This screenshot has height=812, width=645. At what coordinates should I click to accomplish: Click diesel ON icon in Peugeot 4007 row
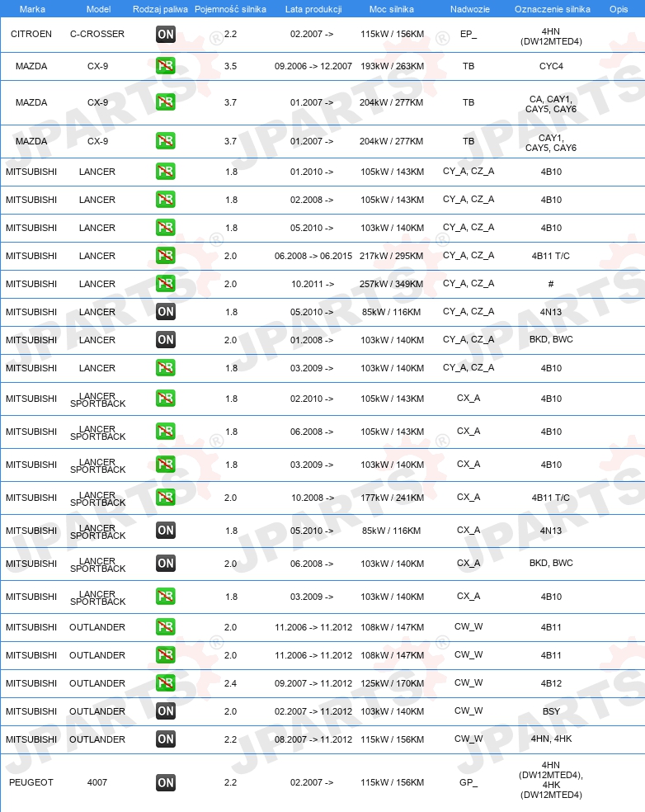166,782
